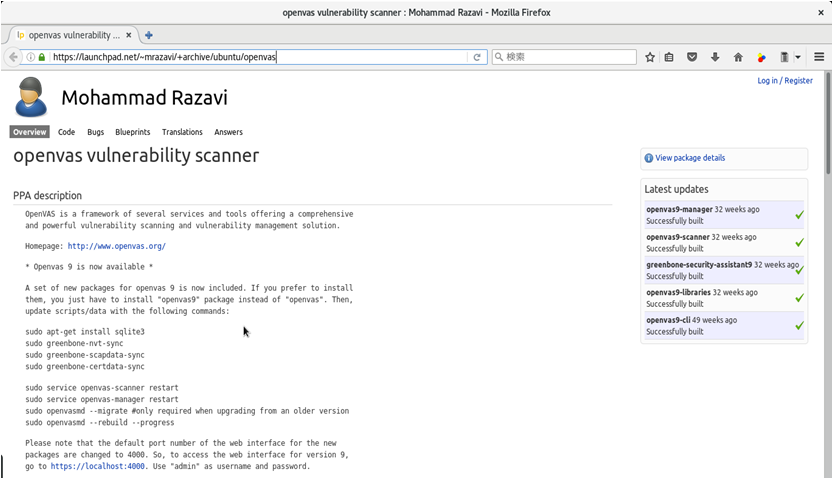
Task: Open the Overview tab
Action: tap(30, 132)
